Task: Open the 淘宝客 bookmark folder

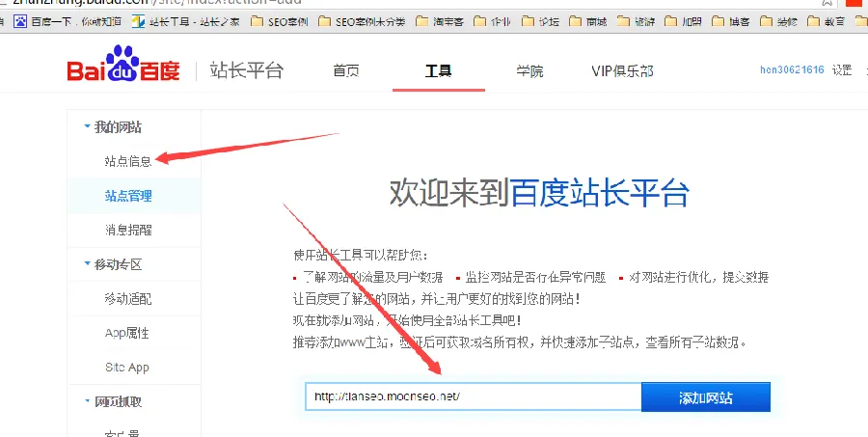Action: (x=440, y=21)
